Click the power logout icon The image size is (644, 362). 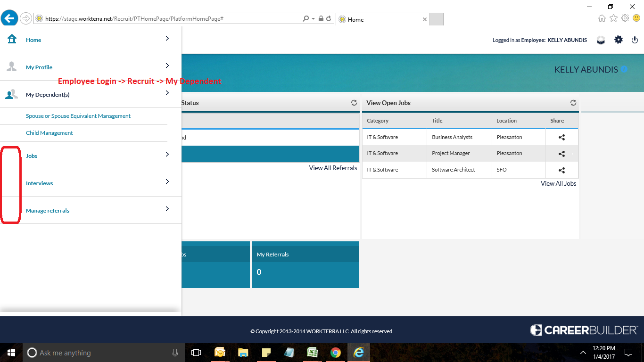pos(634,40)
